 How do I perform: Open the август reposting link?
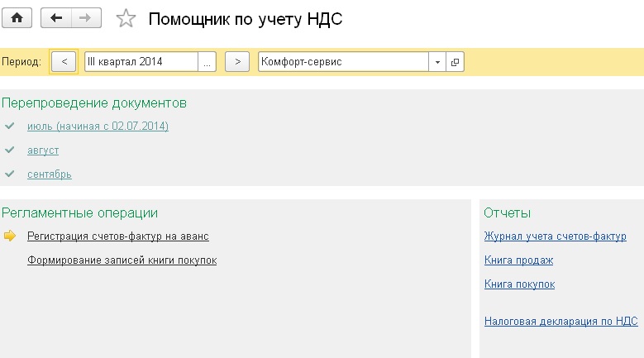coord(43,150)
